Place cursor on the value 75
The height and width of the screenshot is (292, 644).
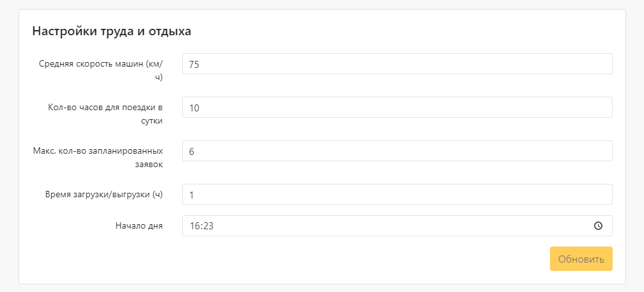click(x=194, y=64)
